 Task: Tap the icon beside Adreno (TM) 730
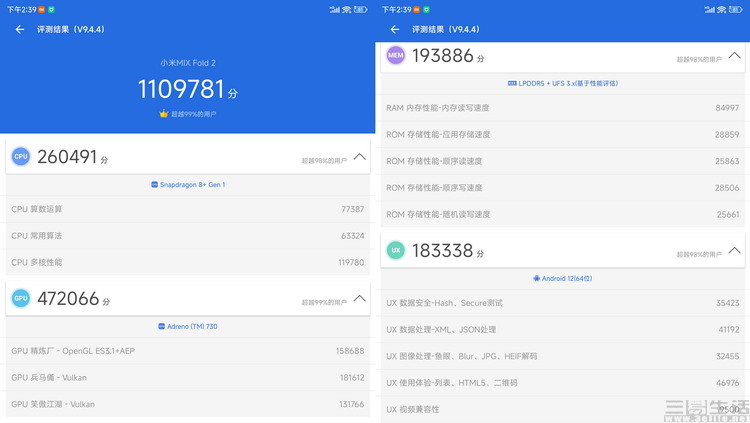pos(162,326)
